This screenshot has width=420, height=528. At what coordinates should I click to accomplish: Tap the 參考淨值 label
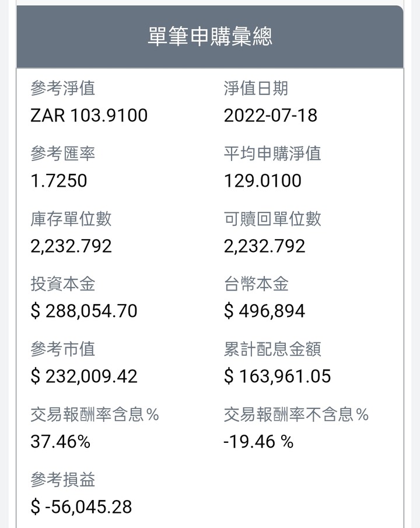point(62,88)
